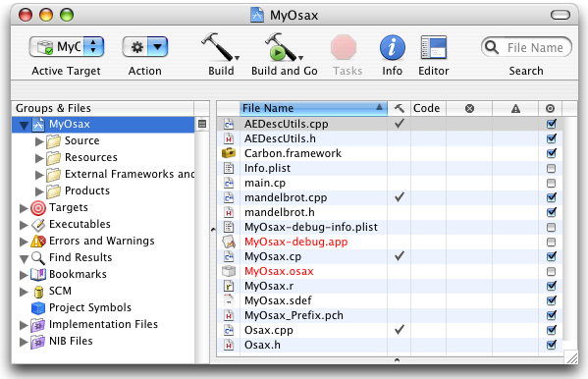Check target checkbox for MyOsax-debug.app
The width and height of the screenshot is (588, 379).
(551, 242)
